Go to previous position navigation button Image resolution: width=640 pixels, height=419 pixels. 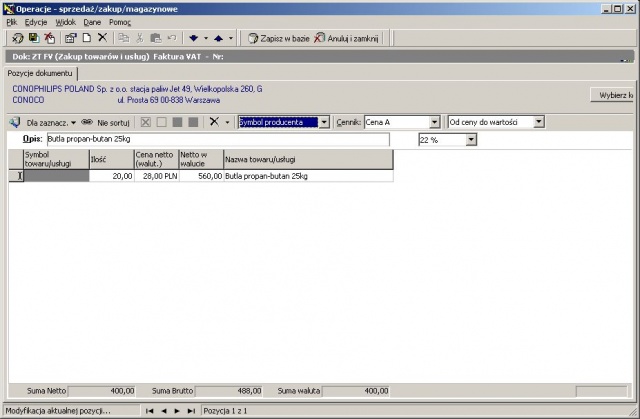click(x=164, y=411)
